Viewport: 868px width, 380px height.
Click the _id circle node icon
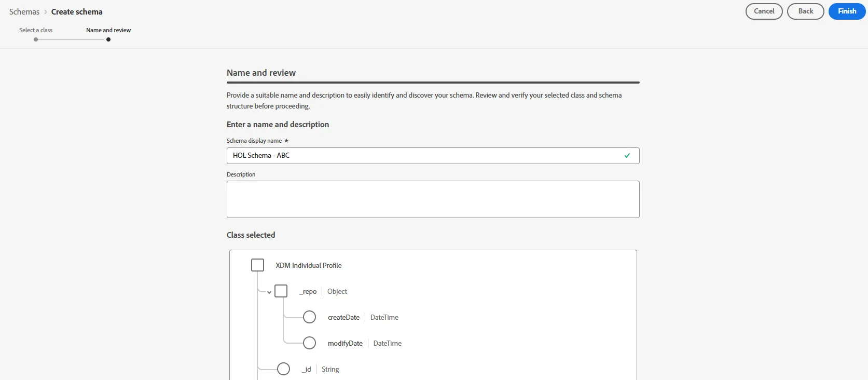click(283, 369)
